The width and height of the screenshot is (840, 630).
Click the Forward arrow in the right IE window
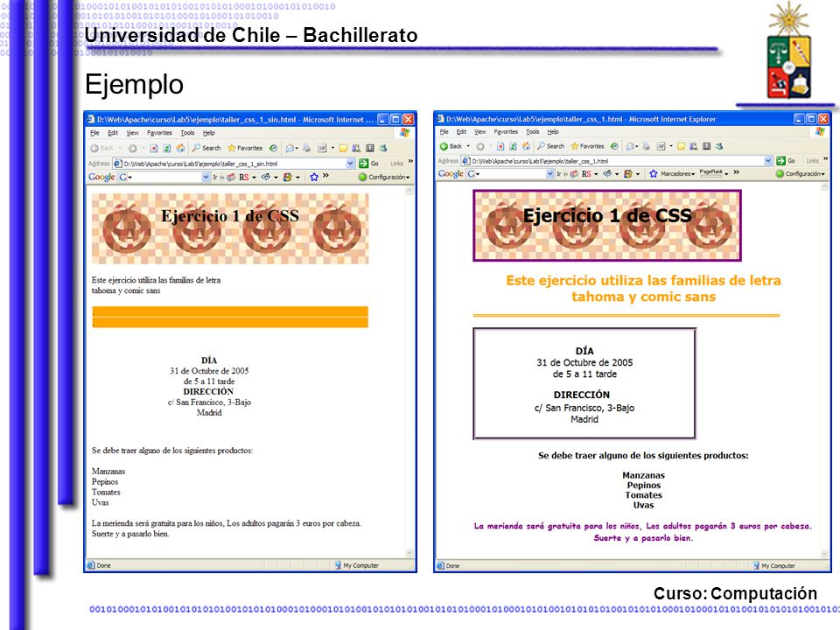pos(480,146)
